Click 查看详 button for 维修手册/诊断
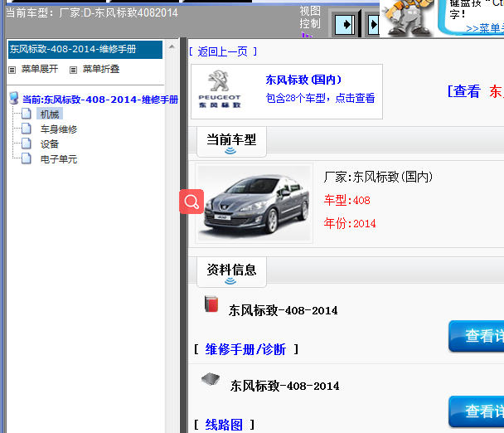Screen dimensions: 504x433 (477, 336)
